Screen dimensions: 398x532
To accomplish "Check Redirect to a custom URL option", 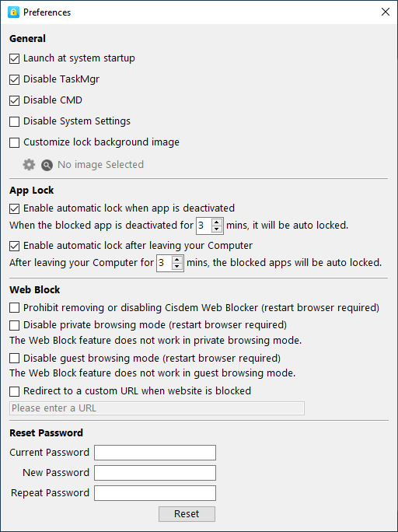I will pyautogui.click(x=14, y=391).
